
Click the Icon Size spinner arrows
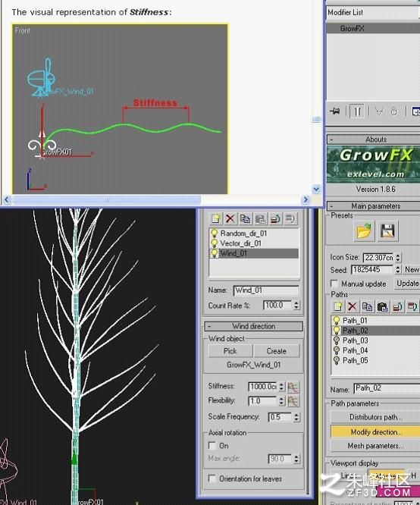tap(398, 258)
